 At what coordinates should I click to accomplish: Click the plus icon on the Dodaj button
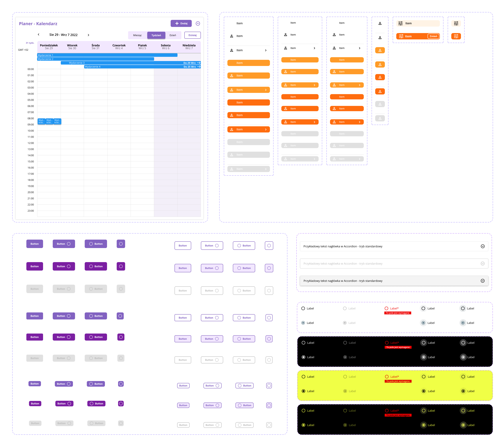pyautogui.click(x=177, y=23)
